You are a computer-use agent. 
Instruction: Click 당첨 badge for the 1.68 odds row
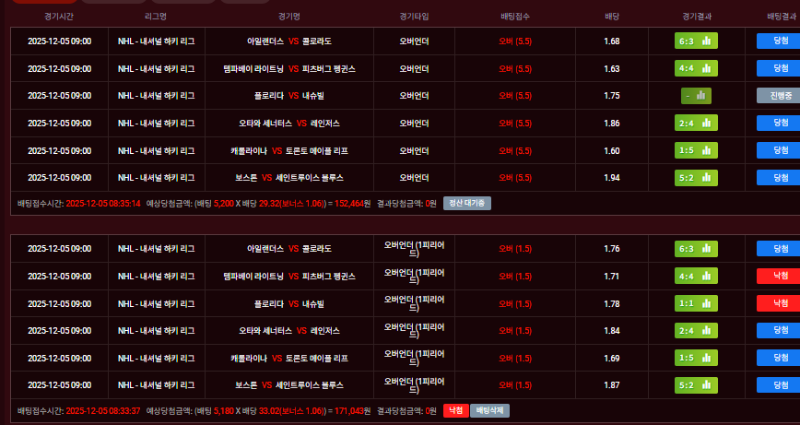778,42
